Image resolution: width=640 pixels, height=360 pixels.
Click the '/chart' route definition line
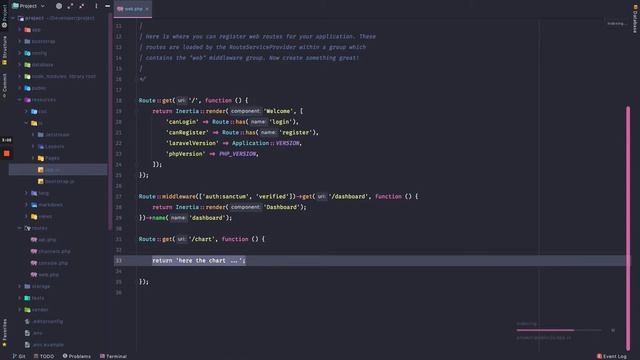click(x=202, y=239)
